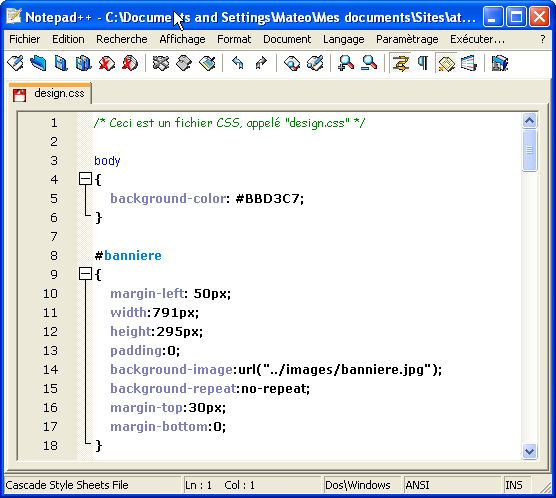Collapse the body rule fold at line 4
The image size is (556, 498).
pos(85,179)
